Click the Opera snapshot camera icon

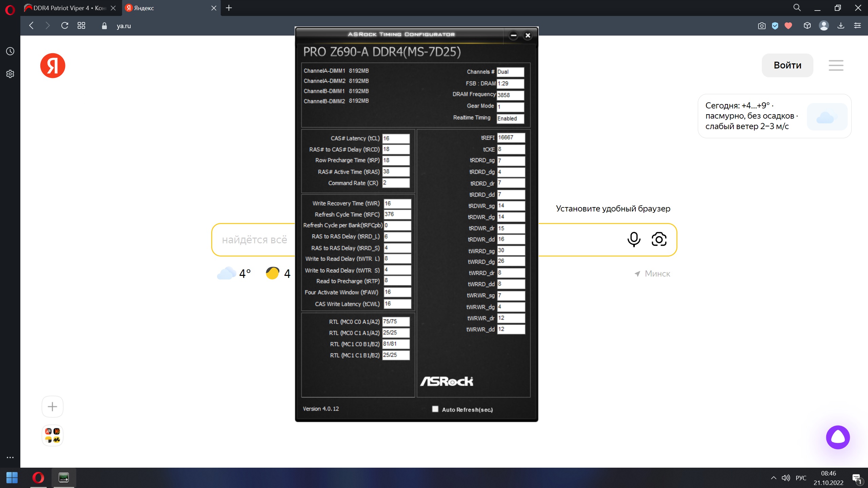coord(762,26)
